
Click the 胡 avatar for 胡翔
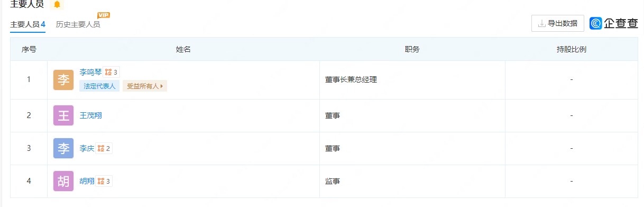click(x=63, y=181)
